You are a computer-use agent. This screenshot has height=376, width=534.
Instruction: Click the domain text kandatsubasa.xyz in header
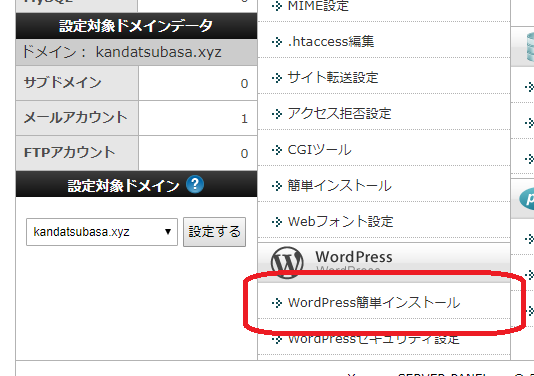tap(158, 52)
